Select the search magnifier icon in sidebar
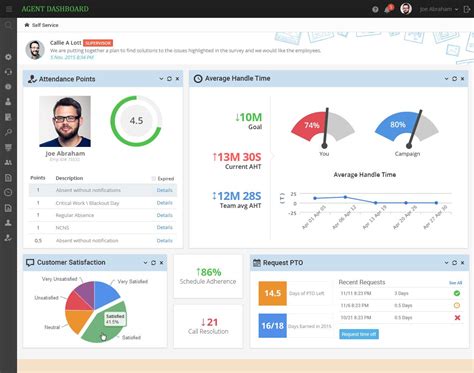Screen dimensions: 474x373 [x=8, y=25]
